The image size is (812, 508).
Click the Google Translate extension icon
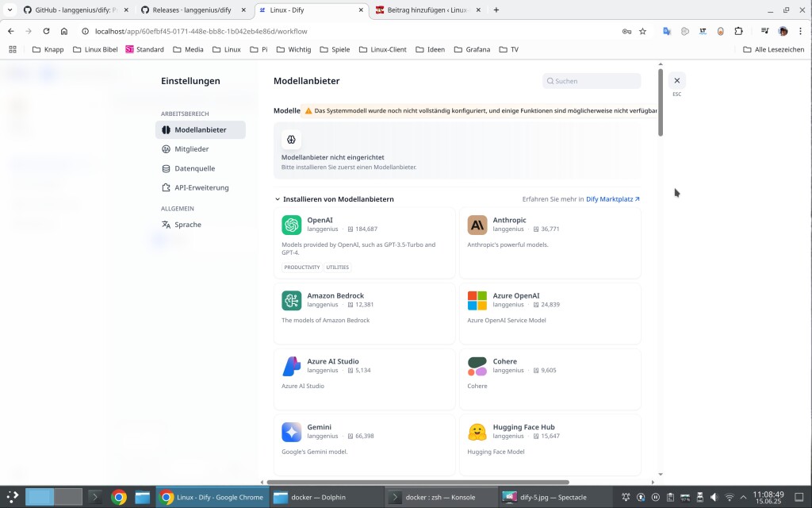coord(667,31)
